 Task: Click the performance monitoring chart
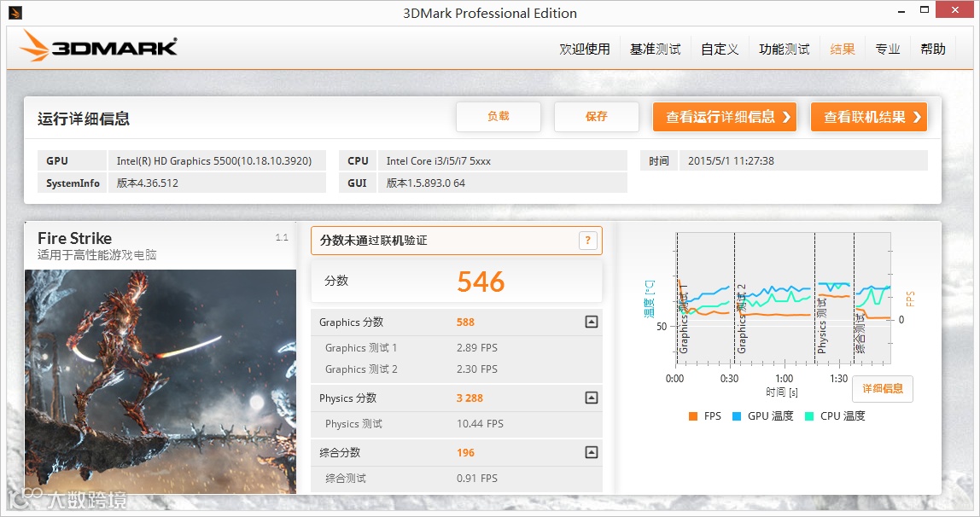click(783, 299)
